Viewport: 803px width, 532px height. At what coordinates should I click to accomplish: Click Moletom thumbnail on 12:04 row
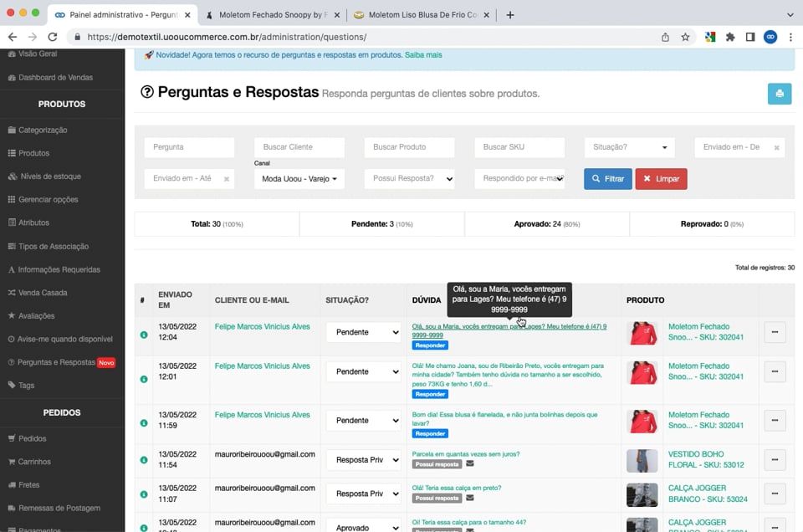[642, 333]
